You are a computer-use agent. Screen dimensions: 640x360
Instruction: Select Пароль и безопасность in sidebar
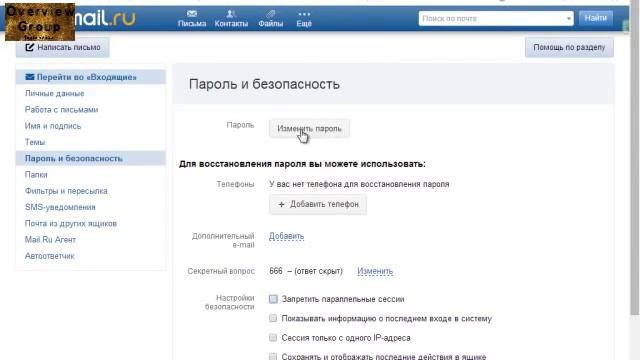click(91, 158)
